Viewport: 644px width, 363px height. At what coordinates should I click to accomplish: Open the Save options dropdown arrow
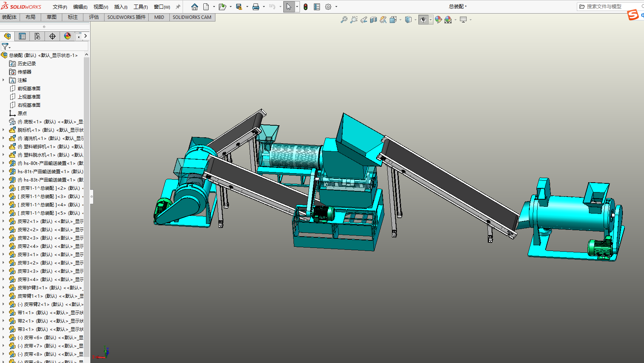pos(247,7)
